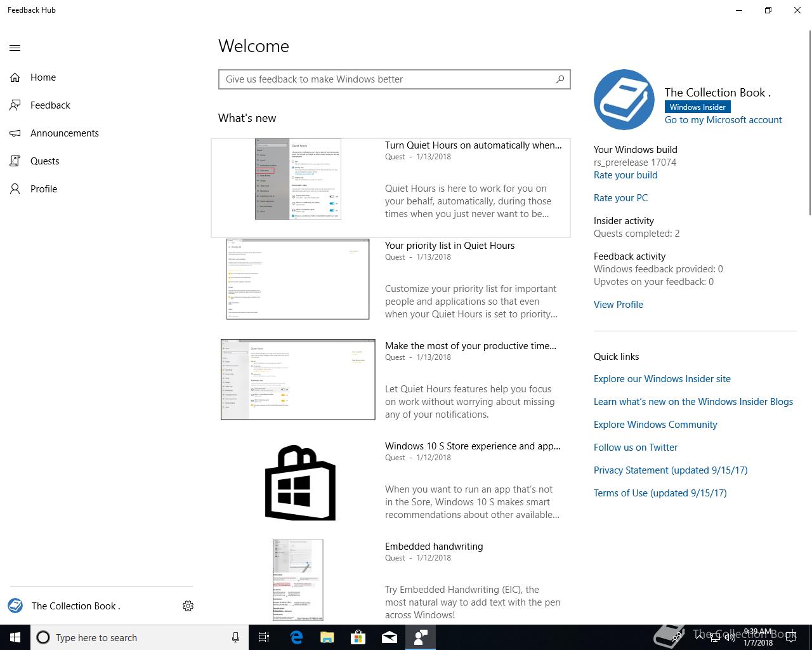Open settings via the gear icon

tap(188, 606)
